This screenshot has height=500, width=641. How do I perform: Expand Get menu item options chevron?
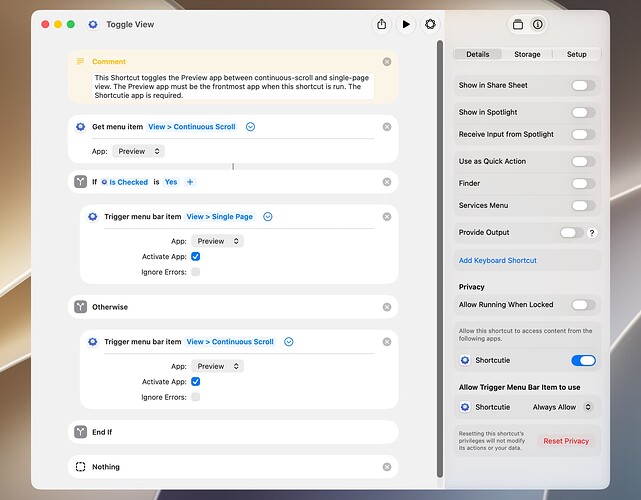(x=251, y=127)
